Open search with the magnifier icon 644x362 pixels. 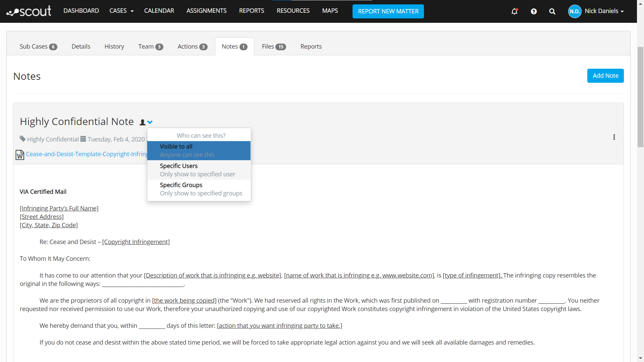coord(552,11)
